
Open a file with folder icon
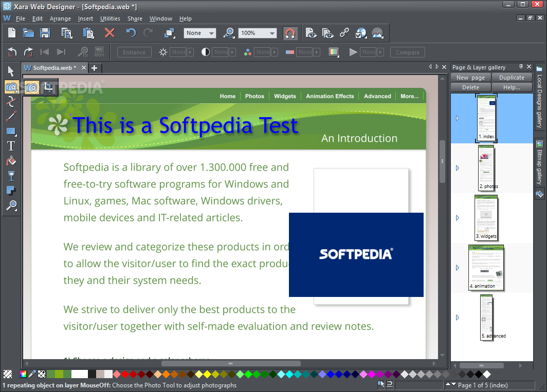click(28, 33)
